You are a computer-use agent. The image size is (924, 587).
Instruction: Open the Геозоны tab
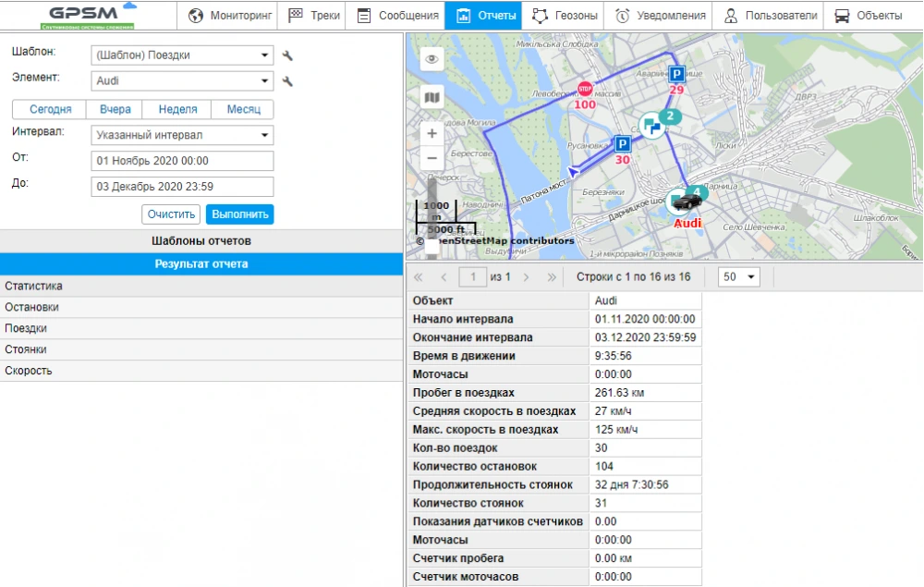pyautogui.click(x=563, y=16)
